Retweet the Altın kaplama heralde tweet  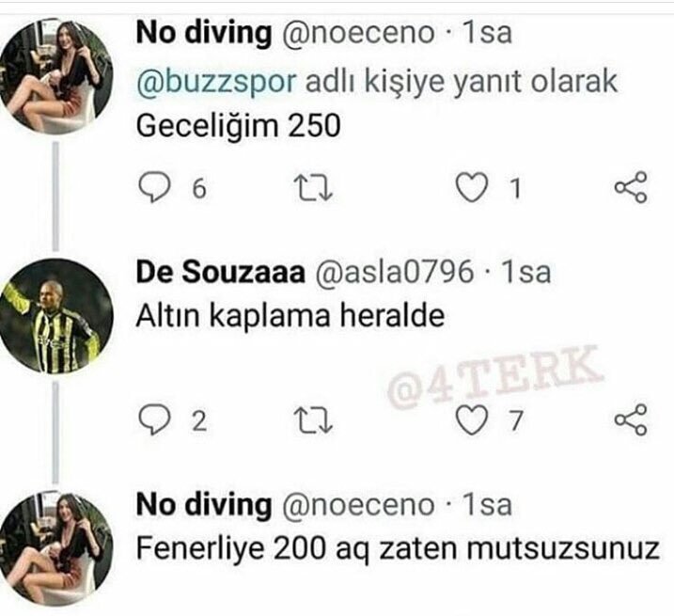313,420
